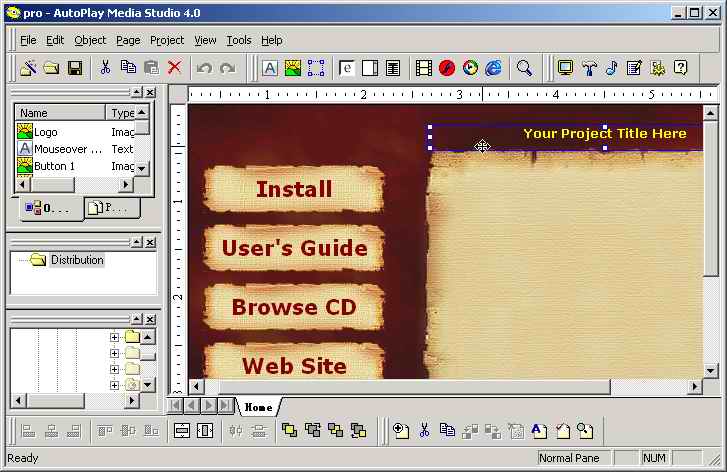The image size is (727, 472).
Task: Expand the first folder tree node
Action: pyautogui.click(x=115, y=338)
